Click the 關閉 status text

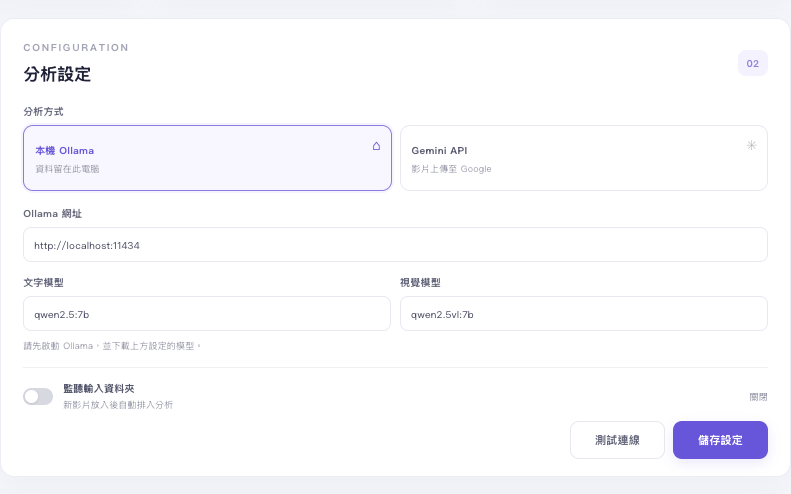pos(758,397)
